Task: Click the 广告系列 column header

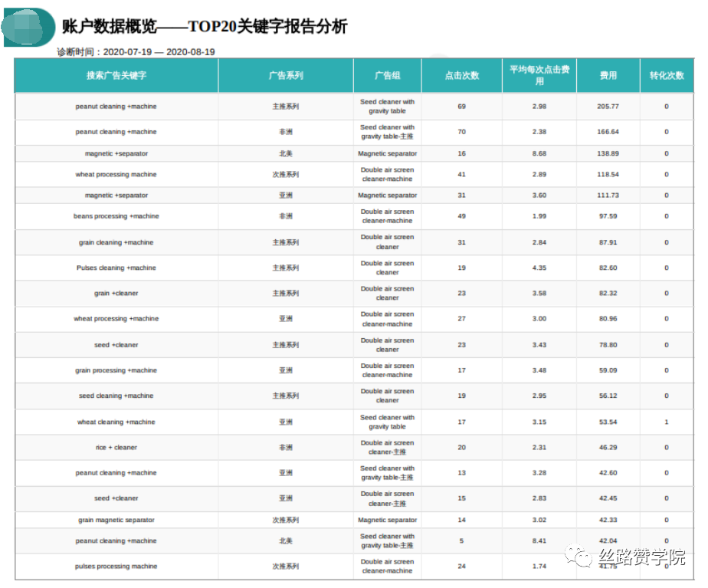Action: click(286, 75)
